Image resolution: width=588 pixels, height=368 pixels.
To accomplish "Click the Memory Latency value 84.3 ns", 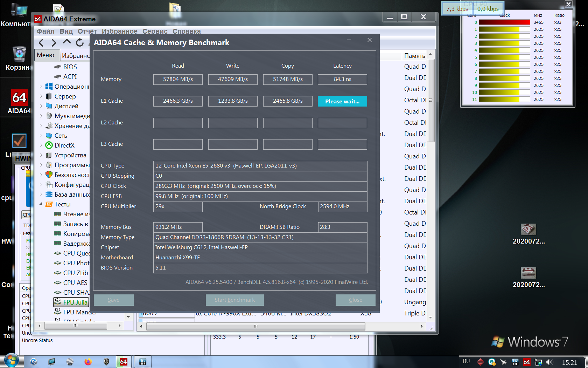I will click(342, 80).
